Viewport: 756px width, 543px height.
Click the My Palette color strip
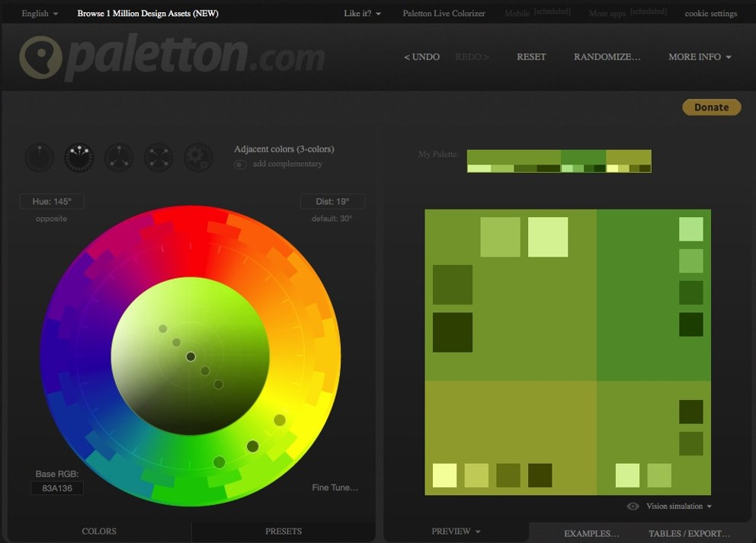559,161
